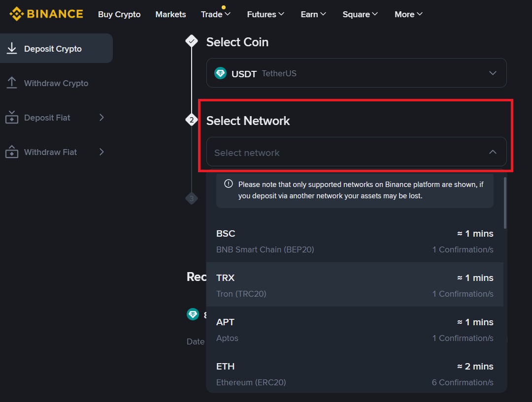Expand Deposit Fiat chevron

pyautogui.click(x=101, y=117)
